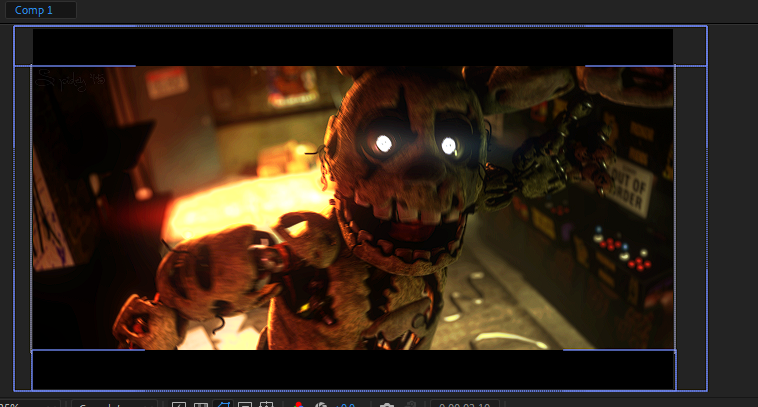
Task: Take a snapshot with camera icon
Action: click(387, 404)
